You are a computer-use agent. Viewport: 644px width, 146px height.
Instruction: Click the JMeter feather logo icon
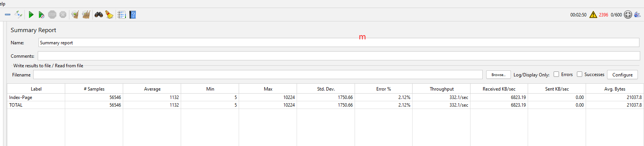[x=638, y=15]
